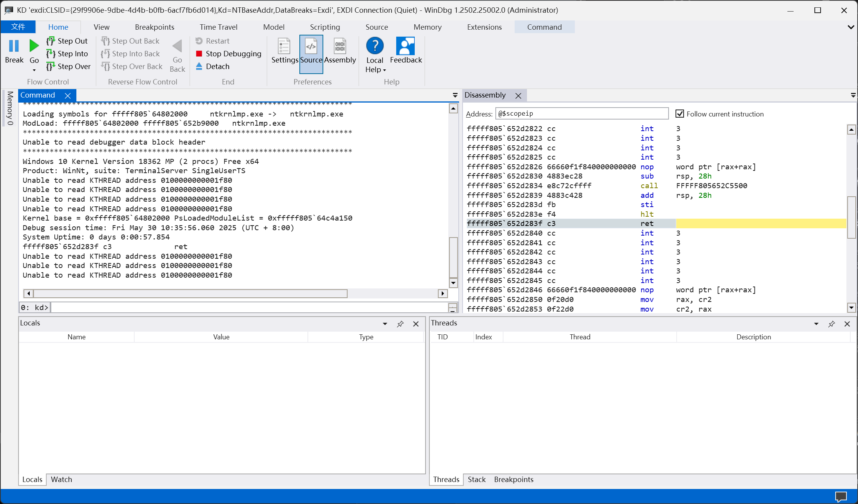Switch to the Scripting ribbon tab
Image resolution: width=858 pixels, height=504 pixels.
click(x=325, y=27)
